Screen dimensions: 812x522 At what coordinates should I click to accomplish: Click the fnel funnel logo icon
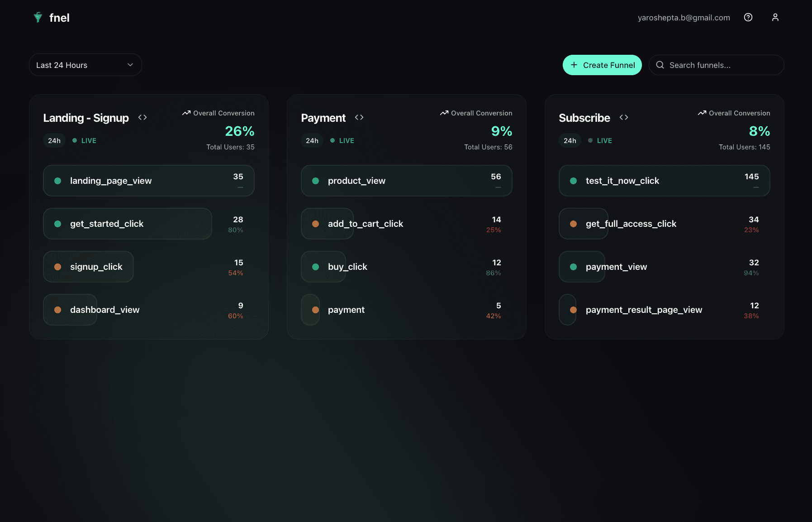[38, 17]
